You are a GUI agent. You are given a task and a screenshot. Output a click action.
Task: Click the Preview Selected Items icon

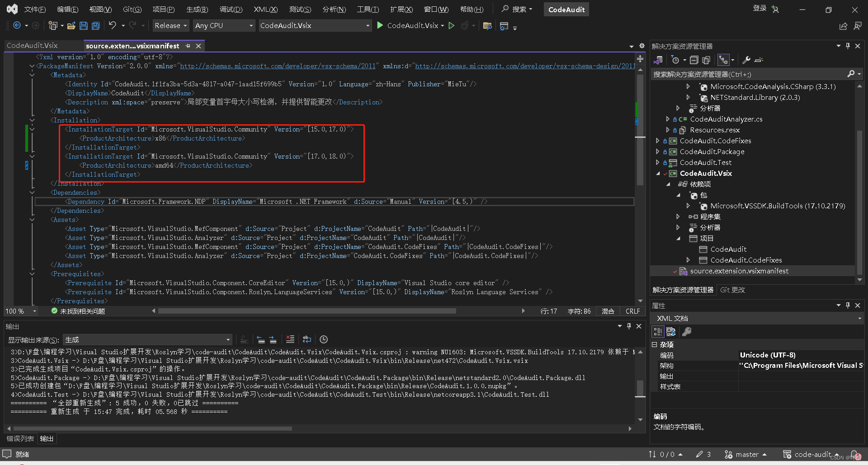759,60
